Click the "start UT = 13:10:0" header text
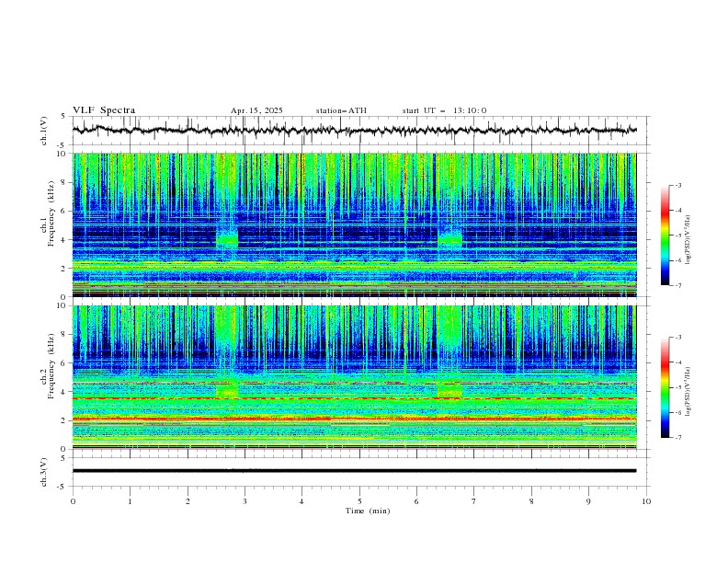728x563 pixels. (444, 110)
